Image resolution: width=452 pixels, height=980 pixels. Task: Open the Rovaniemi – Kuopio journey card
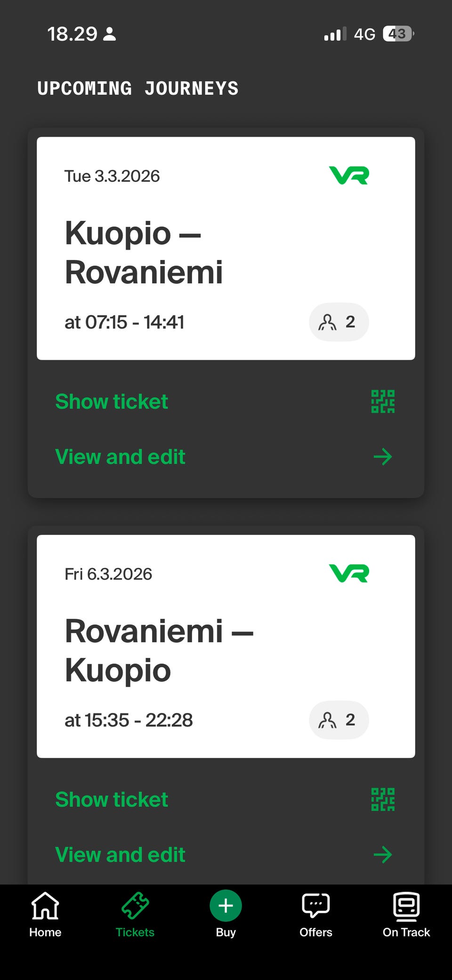tap(188, 650)
